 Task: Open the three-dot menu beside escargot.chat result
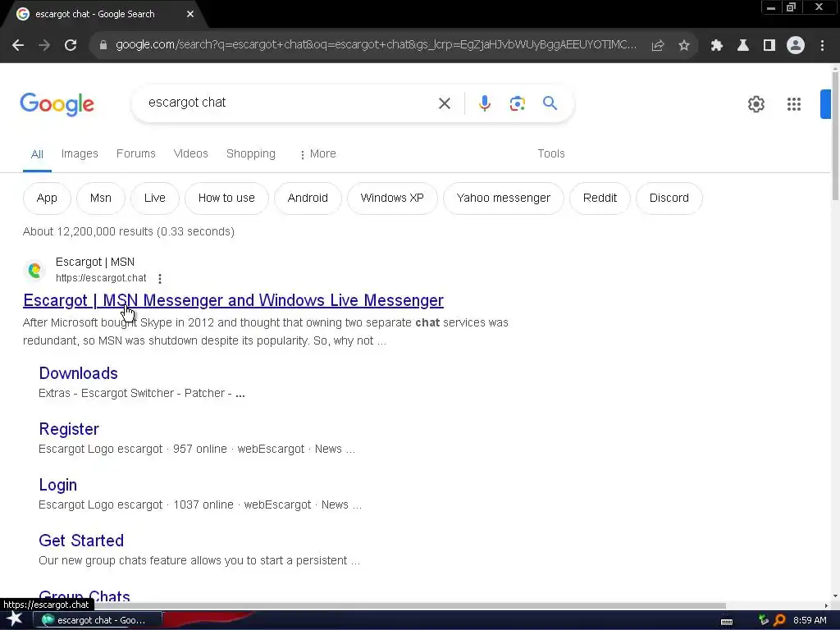[x=160, y=279]
